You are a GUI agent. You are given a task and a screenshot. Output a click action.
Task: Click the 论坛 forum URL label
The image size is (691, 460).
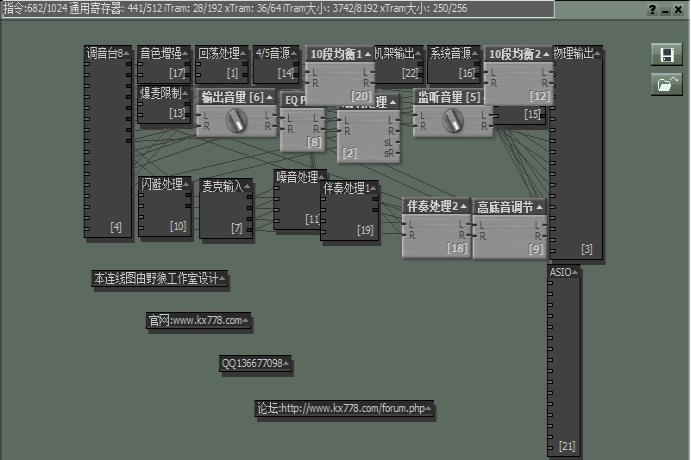(x=344, y=409)
